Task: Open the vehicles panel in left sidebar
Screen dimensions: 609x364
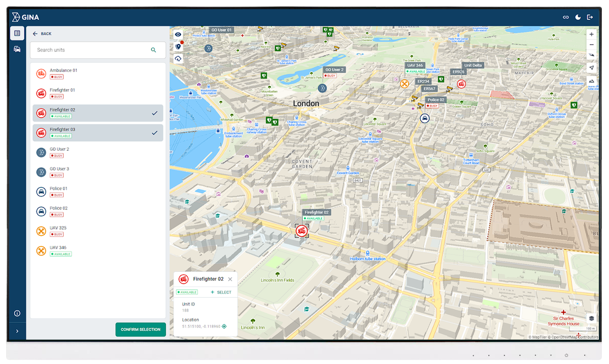Action: point(17,49)
